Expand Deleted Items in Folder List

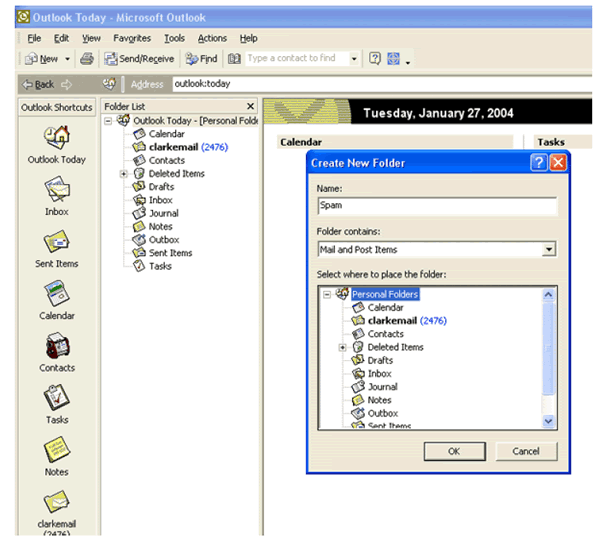click(x=123, y=174)
